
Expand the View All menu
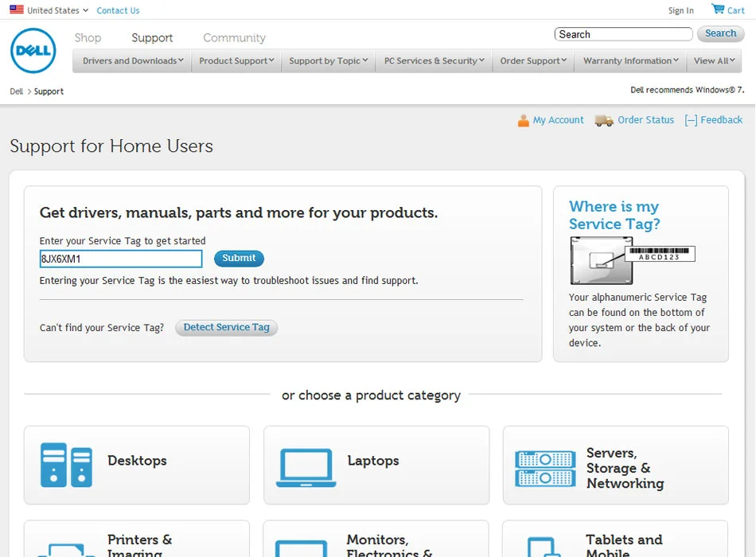(x=714, y=60)
